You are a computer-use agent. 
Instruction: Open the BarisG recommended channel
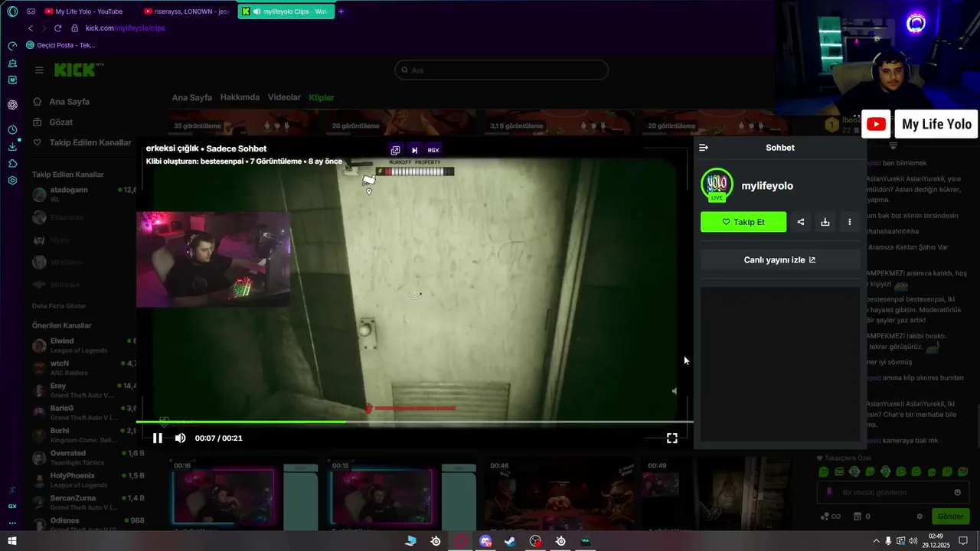coord(84,412)
